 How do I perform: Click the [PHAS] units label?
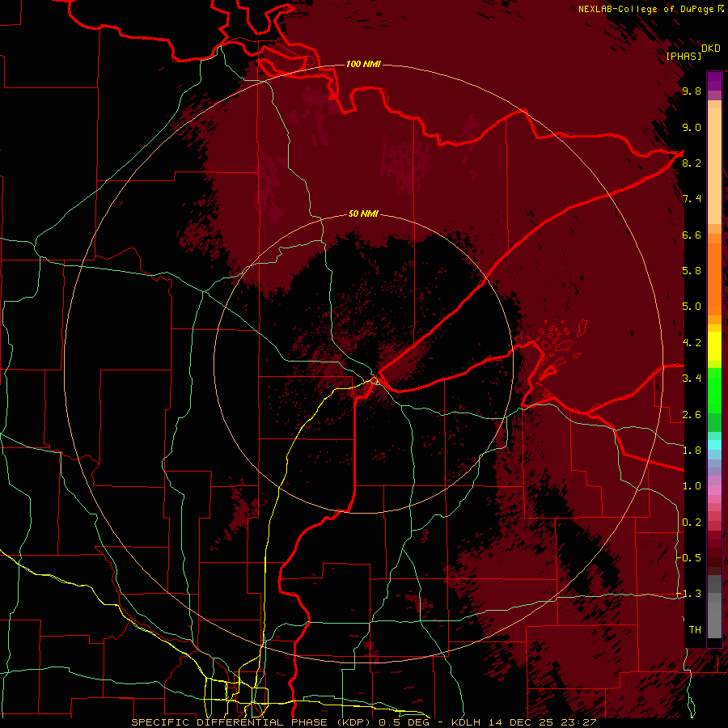(684, 56)
